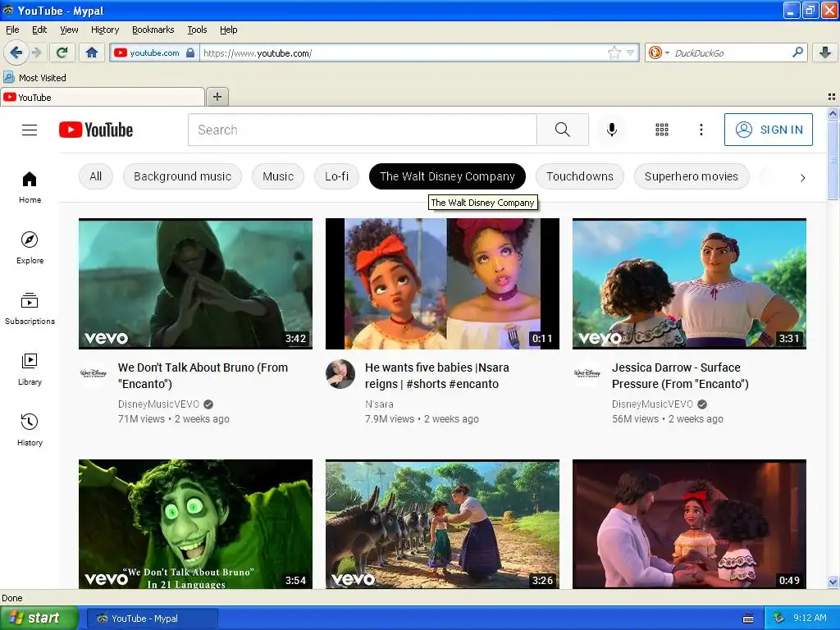
Task: Open the History menu
Action: point(104,30)
